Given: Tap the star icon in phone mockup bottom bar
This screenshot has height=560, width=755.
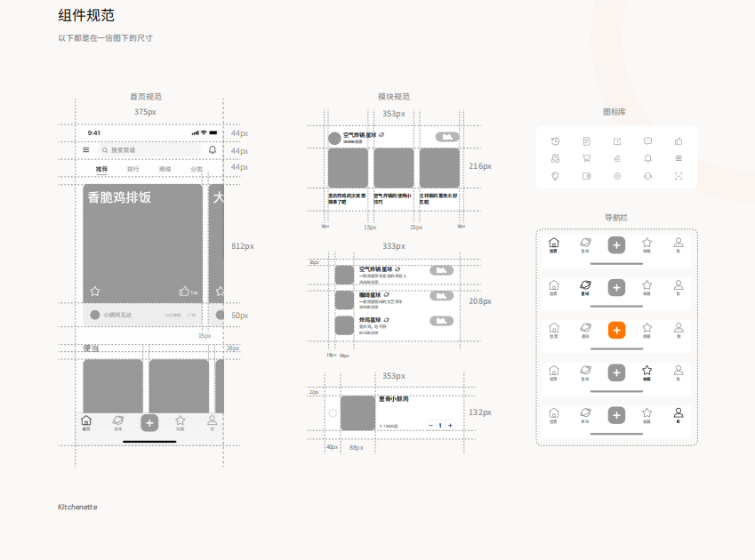Looking at the screenshot, I should coord(181,420).
